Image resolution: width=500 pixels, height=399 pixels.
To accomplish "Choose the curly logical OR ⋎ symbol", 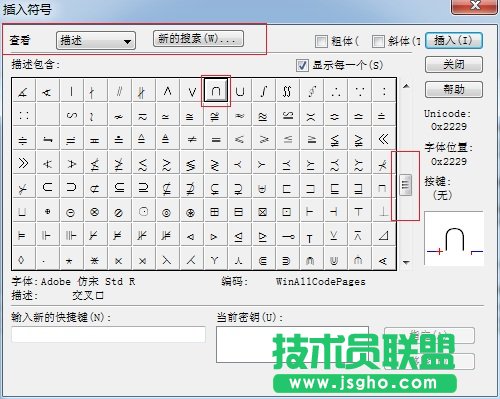I will click(x=216, y=259).
